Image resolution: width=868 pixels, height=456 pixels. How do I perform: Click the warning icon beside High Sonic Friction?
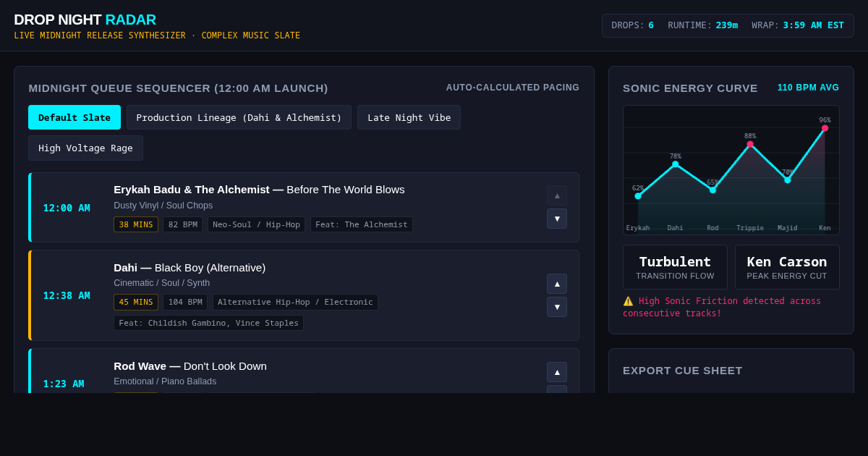[628, 301]
